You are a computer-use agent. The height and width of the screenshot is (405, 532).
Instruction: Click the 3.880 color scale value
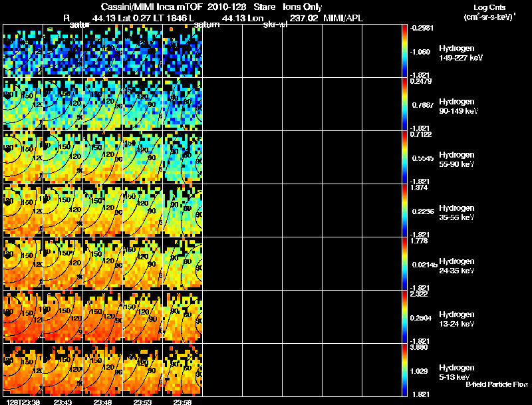pos(419,347)
